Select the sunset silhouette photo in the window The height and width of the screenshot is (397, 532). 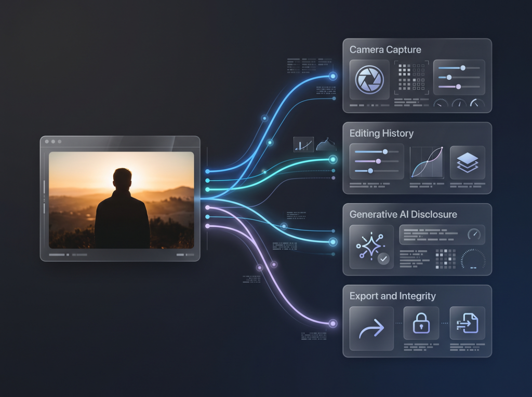(x=122, y=200)
